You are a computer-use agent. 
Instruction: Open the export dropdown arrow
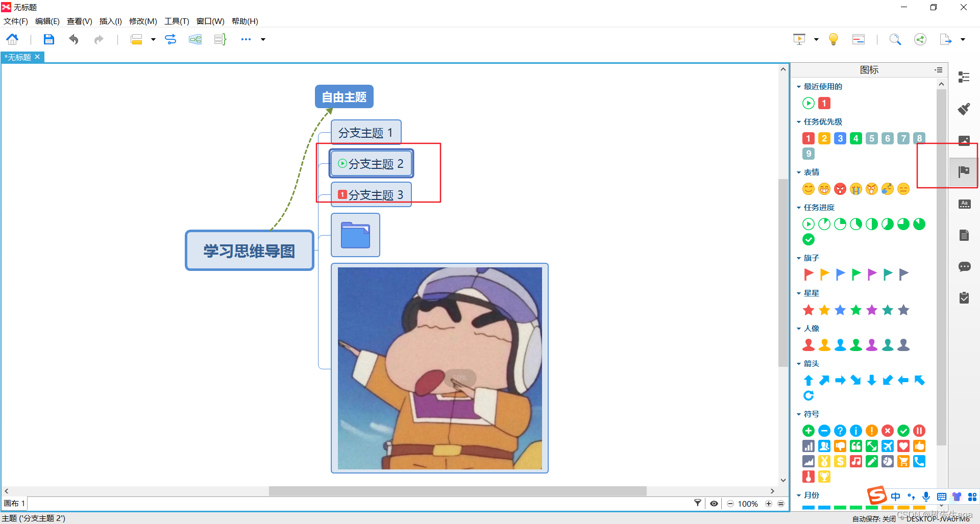coord(963,39)
